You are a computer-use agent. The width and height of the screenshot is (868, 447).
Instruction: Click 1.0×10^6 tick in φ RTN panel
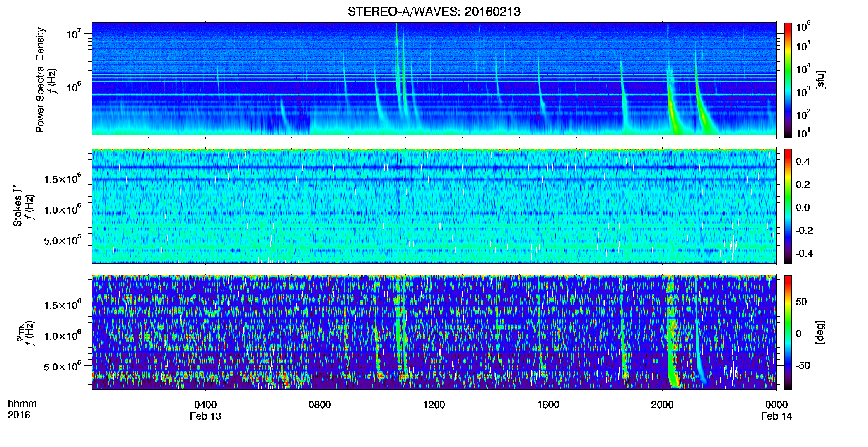pos(63,336)
